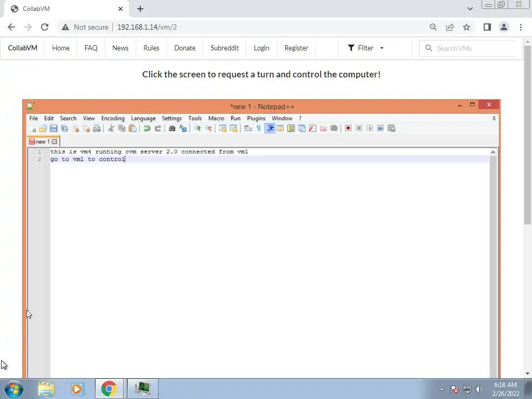Open the Plugins menu
Viewport: 532px width, 399px height.
(256, 118)
